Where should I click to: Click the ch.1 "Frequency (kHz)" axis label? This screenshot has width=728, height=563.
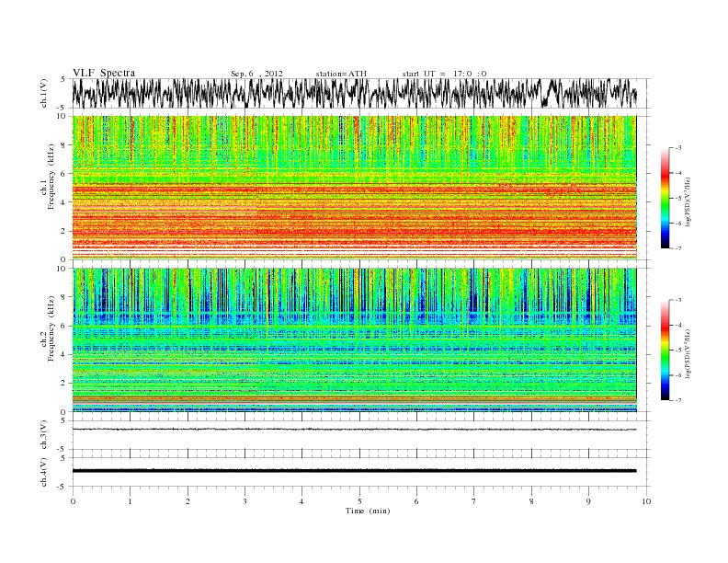pos(51,177)
